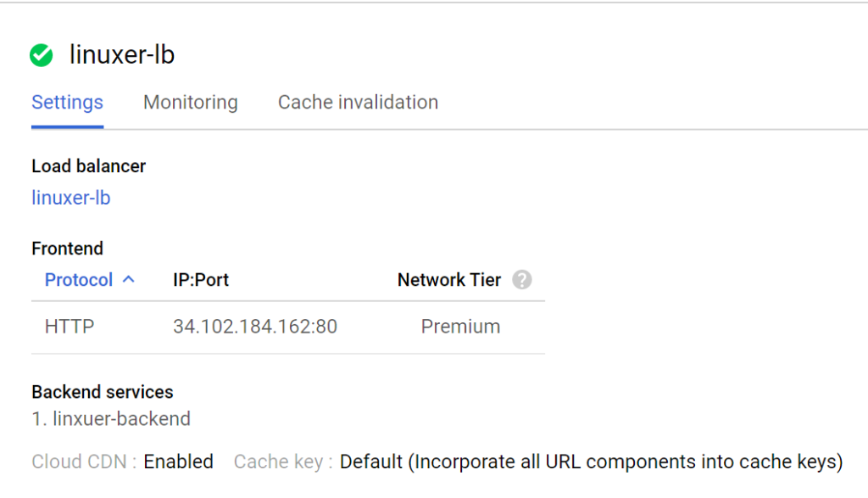The image size is (868, 498).
Task: Click the 34.102.184.162:80 address cell
Action: pos(255,327)
